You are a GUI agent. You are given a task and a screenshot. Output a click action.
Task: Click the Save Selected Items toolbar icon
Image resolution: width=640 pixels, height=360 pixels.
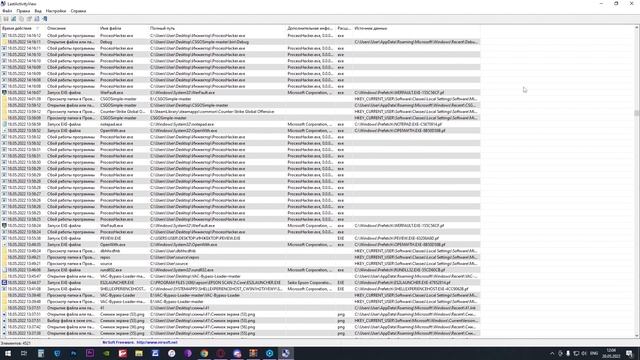pyautogui.click(x=6, y=19)
